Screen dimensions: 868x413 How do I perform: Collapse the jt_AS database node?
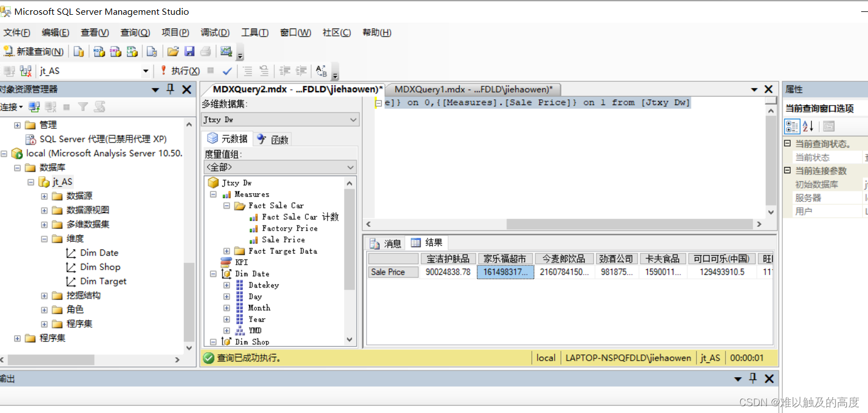point(31,182)
